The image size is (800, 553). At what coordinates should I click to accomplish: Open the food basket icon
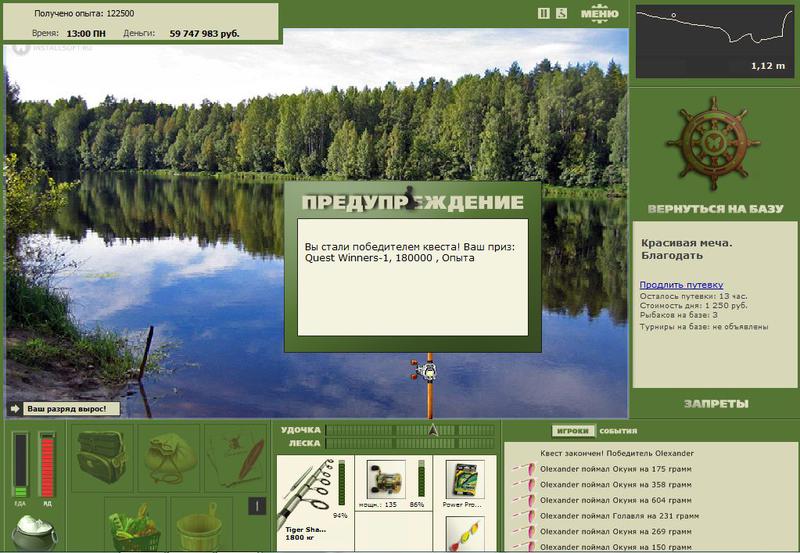(x=136, y=525)
